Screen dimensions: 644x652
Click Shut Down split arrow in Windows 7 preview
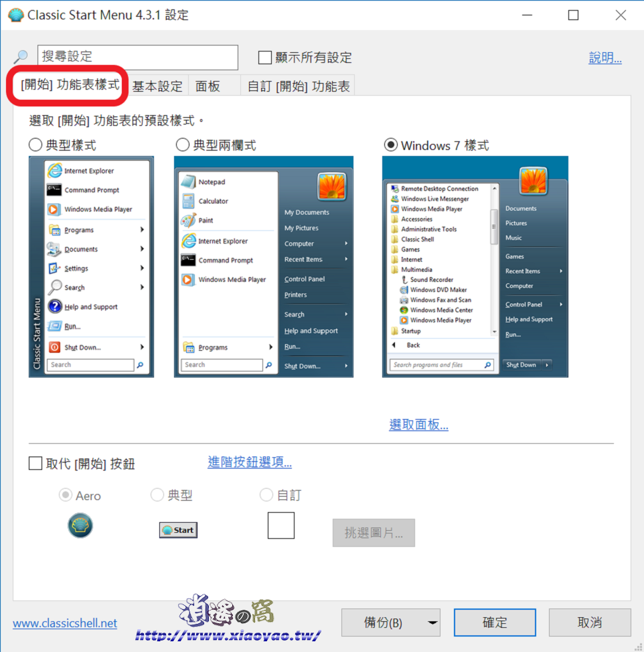tap(547, 365)
